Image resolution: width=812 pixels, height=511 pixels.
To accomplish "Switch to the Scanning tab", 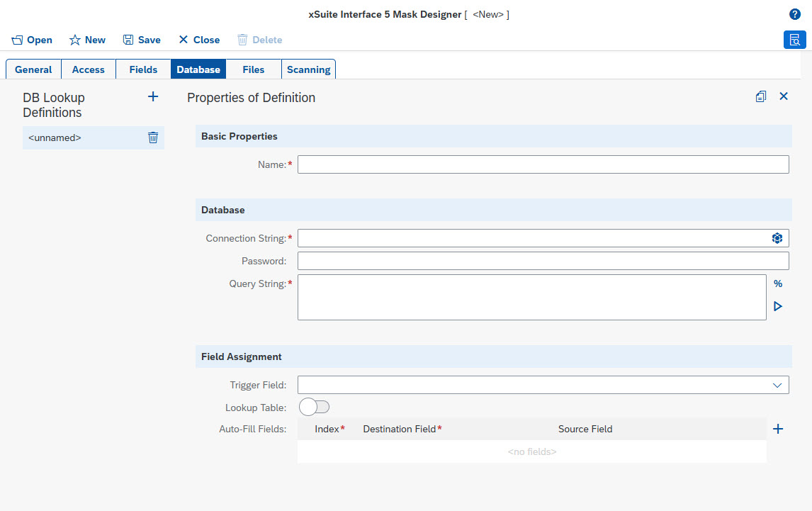I will coord(308,69).
